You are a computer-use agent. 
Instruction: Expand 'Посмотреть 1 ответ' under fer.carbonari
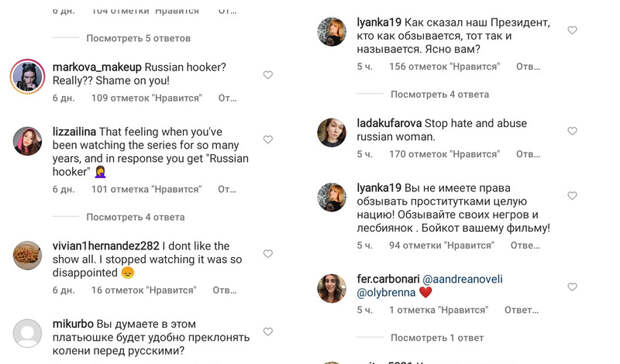click(437, 338)
